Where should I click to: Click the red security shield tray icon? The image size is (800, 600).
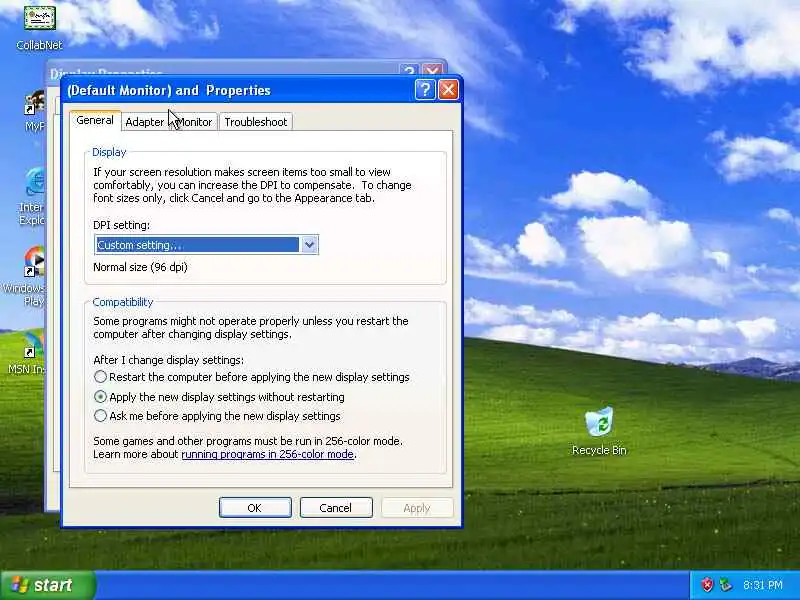point(707,585)
